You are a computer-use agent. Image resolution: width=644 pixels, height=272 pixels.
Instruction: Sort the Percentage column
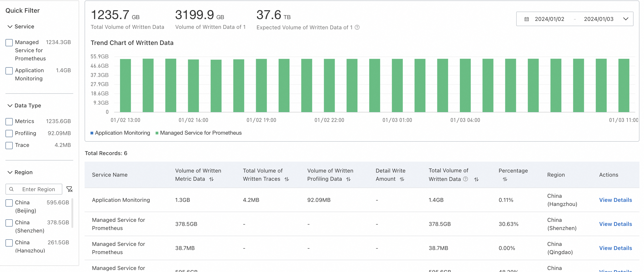pos(505,179)
